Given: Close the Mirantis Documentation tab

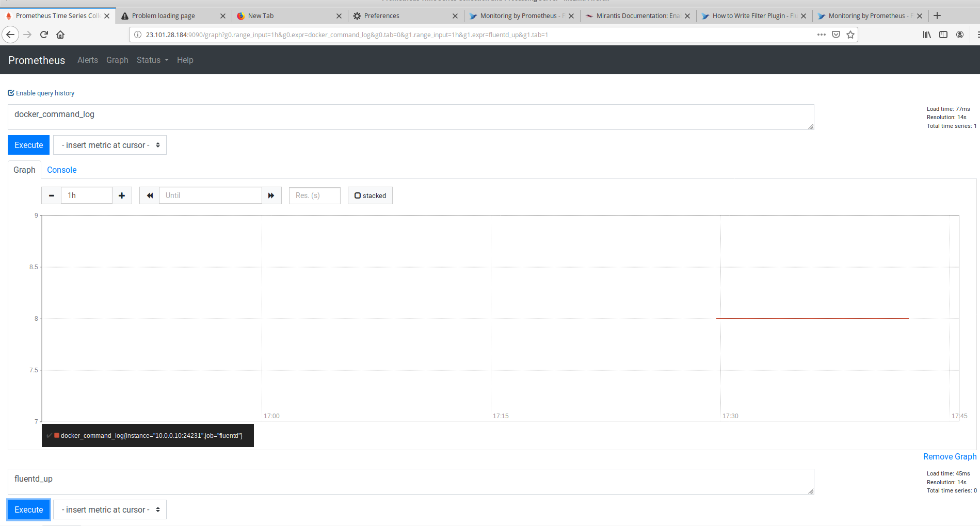Looking at the screenshot, I should (687, 16).
